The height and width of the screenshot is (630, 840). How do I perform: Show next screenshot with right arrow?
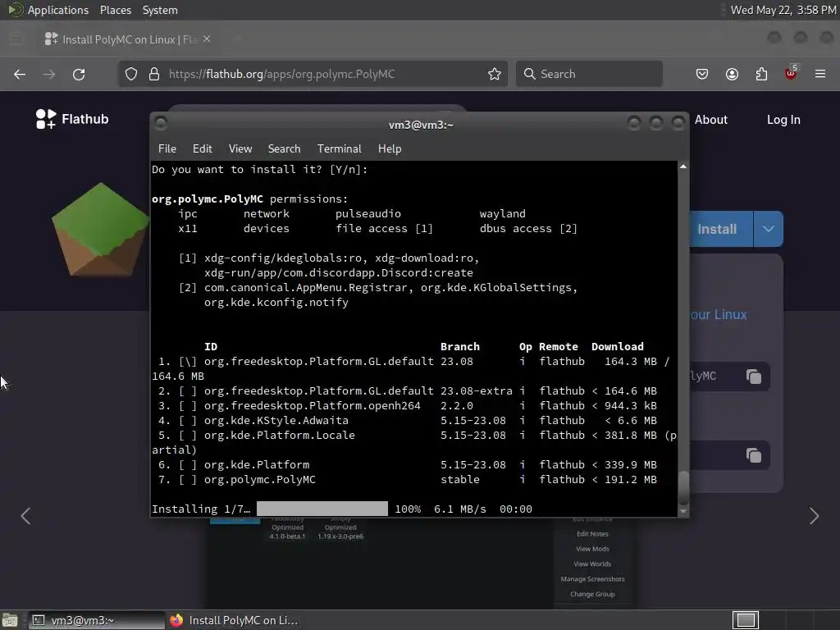pyautogui.click(x=815, y=516)
